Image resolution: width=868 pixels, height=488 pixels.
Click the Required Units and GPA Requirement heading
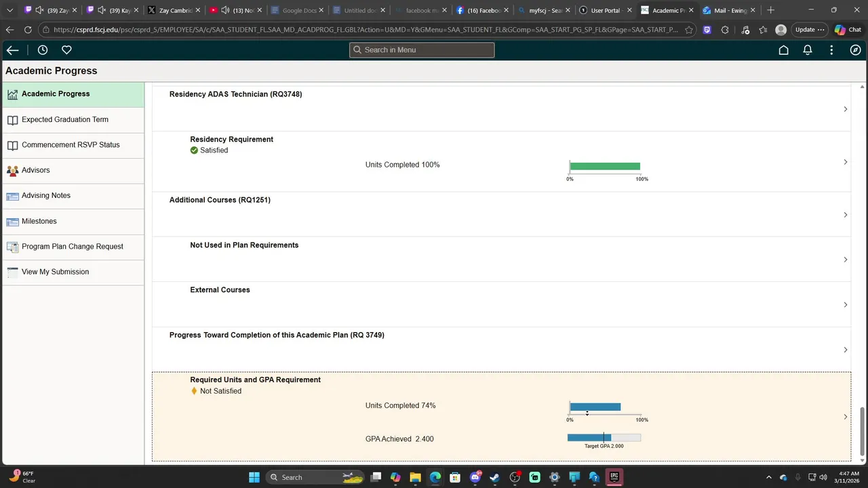(255, 380)
